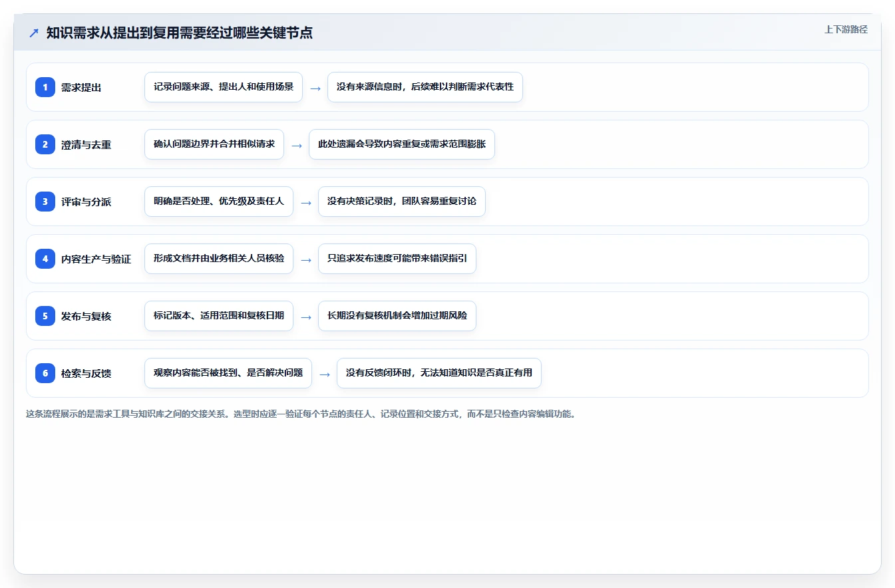Click the arrow icon beside the page title
Screen dimensions: 895x588
tap(34, 33)
